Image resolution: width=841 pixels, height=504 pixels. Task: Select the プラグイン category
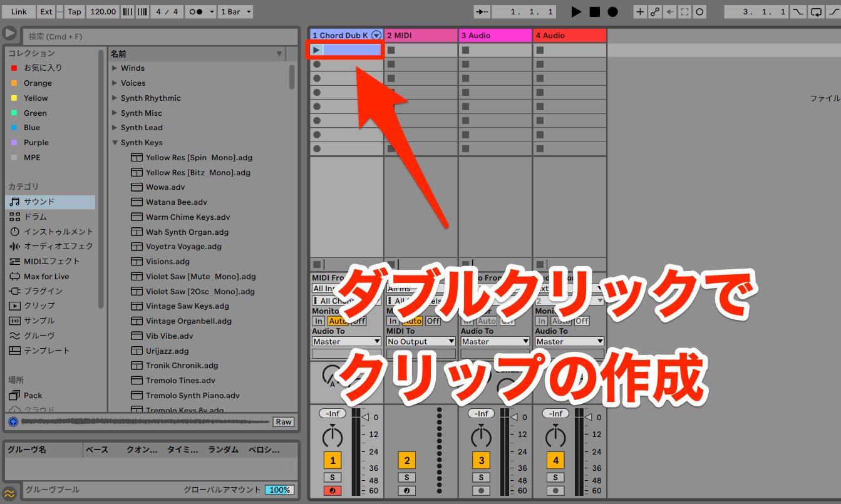pyautogui.click(x=50, y=291)
